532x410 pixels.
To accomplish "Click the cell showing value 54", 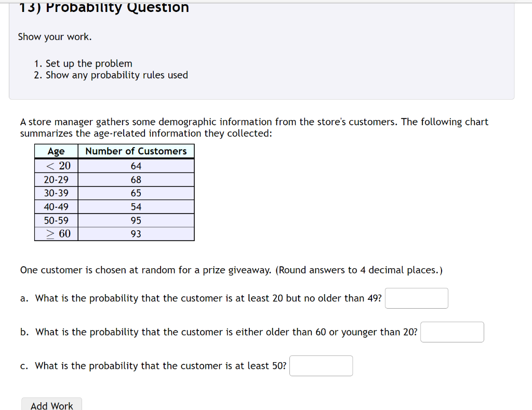I will [x=136, y=206].
